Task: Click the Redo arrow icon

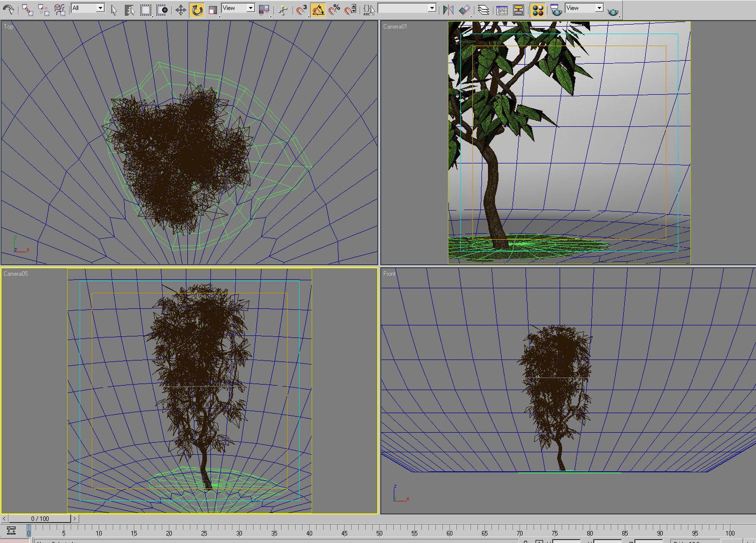Action: [x=9, y=9]
